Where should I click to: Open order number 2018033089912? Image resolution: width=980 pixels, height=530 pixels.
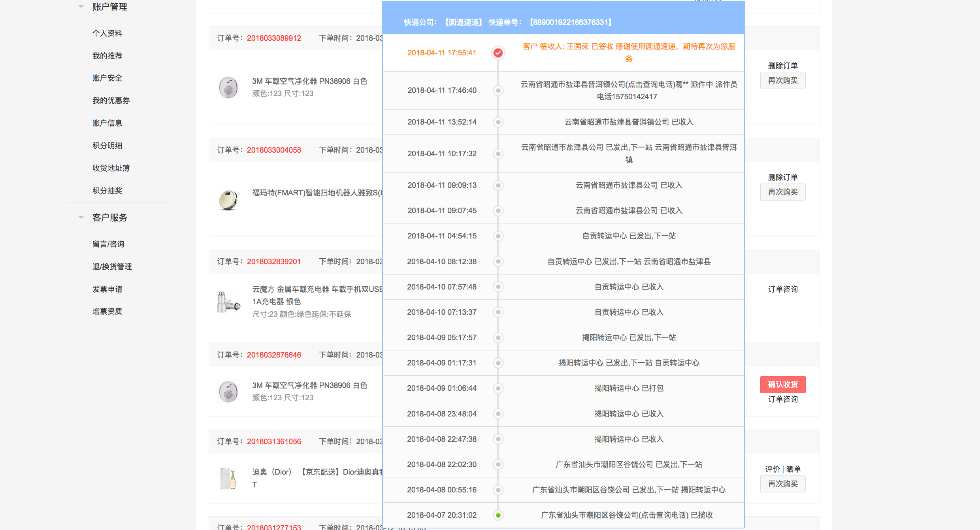tap(274, 38)
